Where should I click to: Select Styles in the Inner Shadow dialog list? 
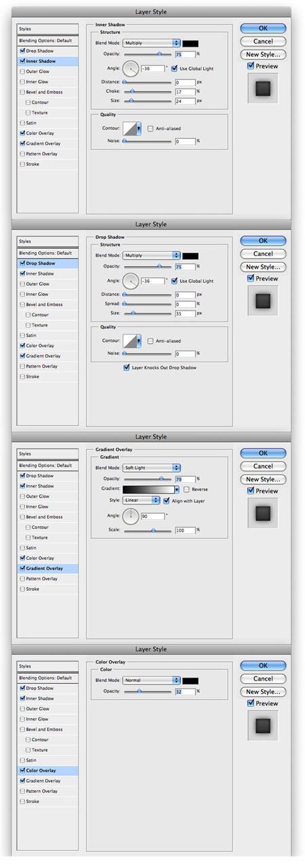coord(47,29)
